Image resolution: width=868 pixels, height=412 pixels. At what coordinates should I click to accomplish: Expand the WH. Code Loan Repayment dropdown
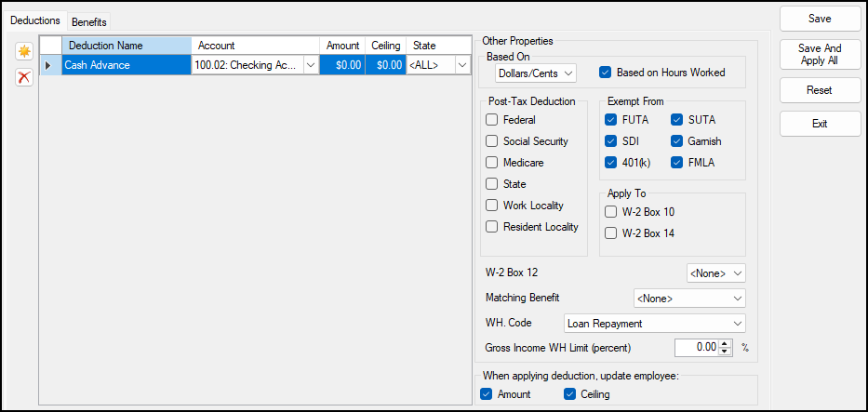click(x=655, y=324)
